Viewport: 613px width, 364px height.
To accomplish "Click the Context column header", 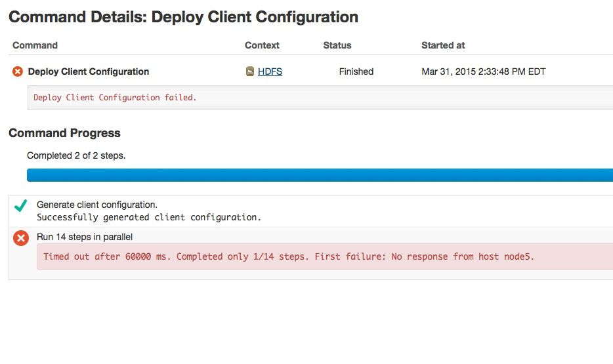I will pyautogui.click(x=262, y=45).
